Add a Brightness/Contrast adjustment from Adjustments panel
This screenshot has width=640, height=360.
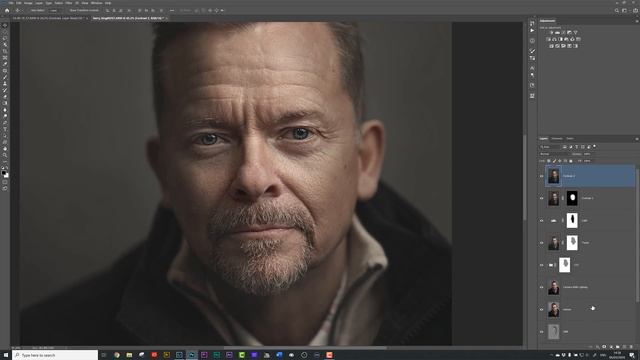(x=551, y=32)
